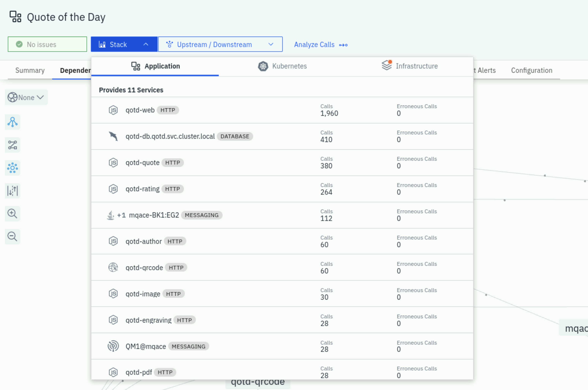Click the Infrastructure layers icon
The width and height of the screenshot is (588, 390).
[387, 65]
